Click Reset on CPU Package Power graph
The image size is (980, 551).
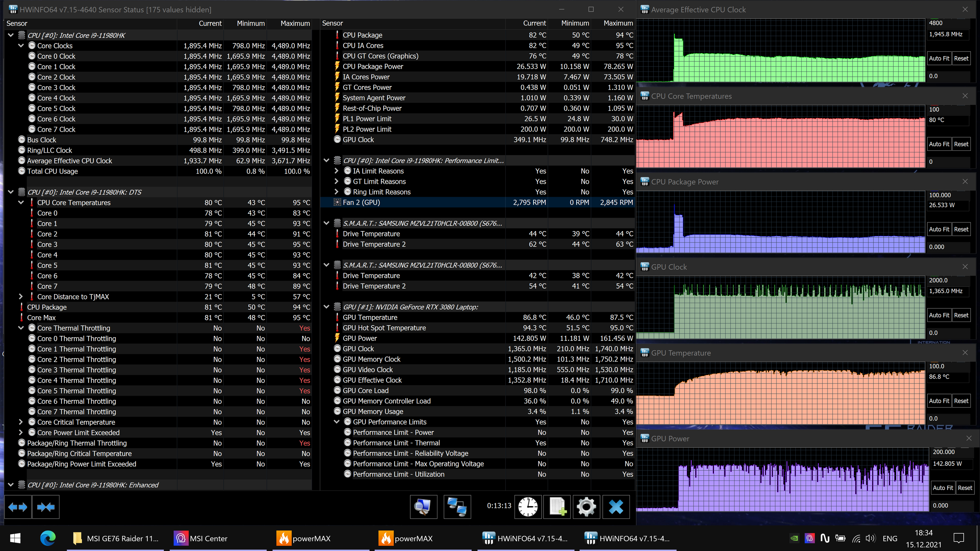[x=961, y=229]
